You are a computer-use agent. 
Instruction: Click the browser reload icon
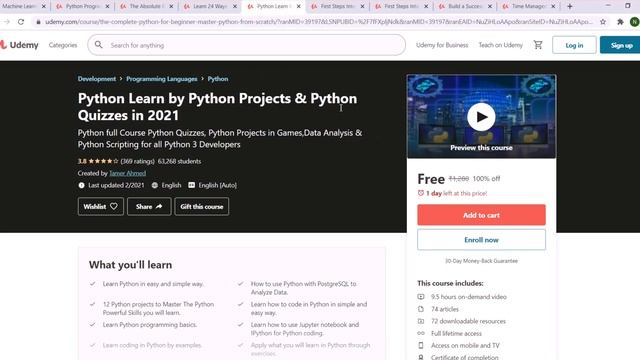click(x=21, y=22)
